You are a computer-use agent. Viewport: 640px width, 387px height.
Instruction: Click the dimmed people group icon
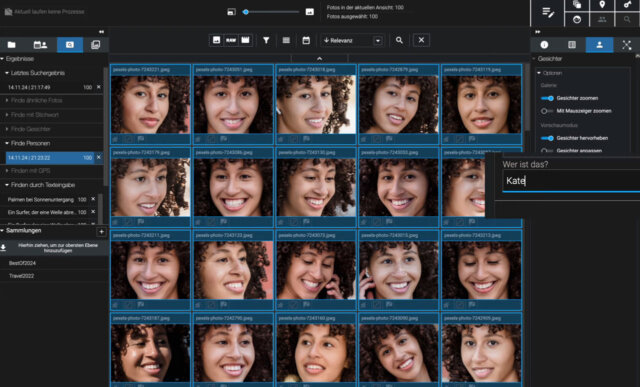[602, 19]
